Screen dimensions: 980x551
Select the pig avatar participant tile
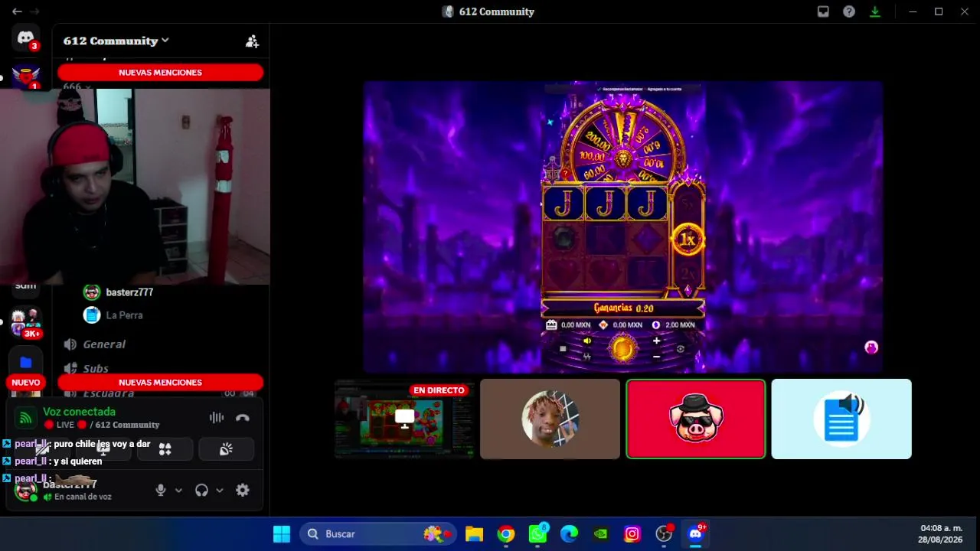pyautogui.click(x=696, y=419)
